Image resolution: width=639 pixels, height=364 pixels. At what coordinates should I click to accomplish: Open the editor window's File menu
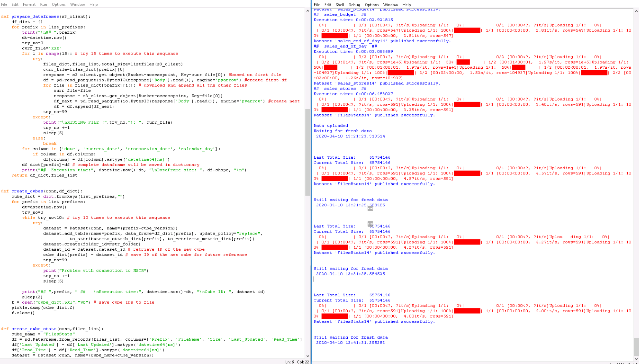point(4,4)
